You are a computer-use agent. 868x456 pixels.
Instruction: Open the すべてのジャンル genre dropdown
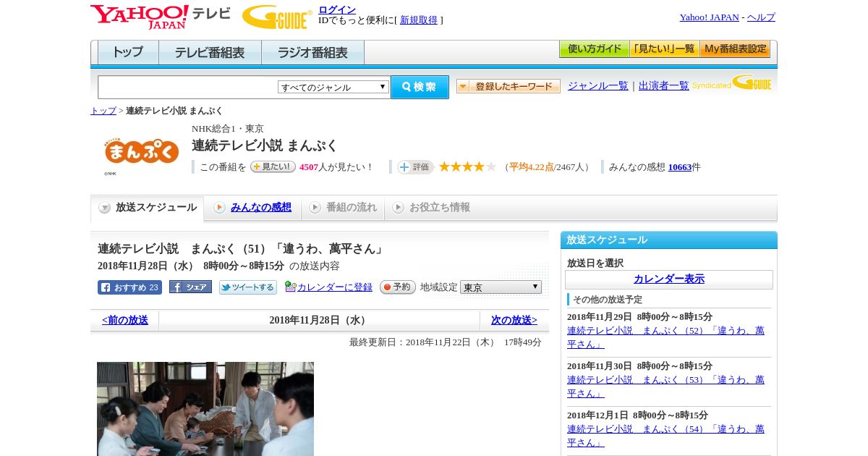333,87
